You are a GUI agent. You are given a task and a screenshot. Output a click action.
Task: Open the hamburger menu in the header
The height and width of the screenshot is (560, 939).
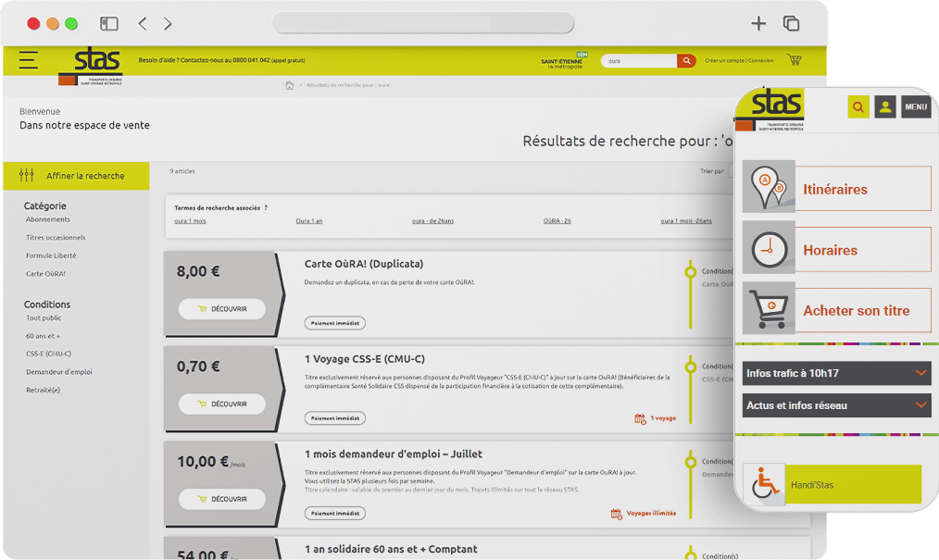point(29,60)
